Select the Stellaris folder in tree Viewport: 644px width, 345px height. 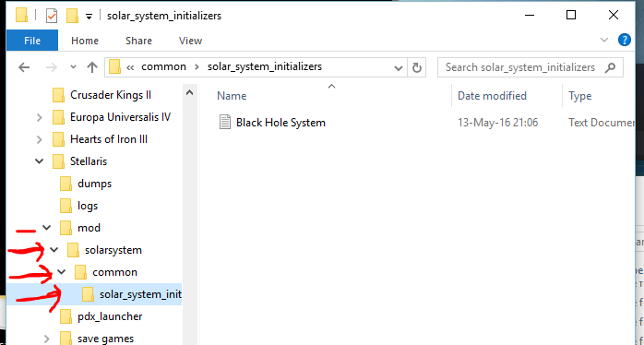89,161
